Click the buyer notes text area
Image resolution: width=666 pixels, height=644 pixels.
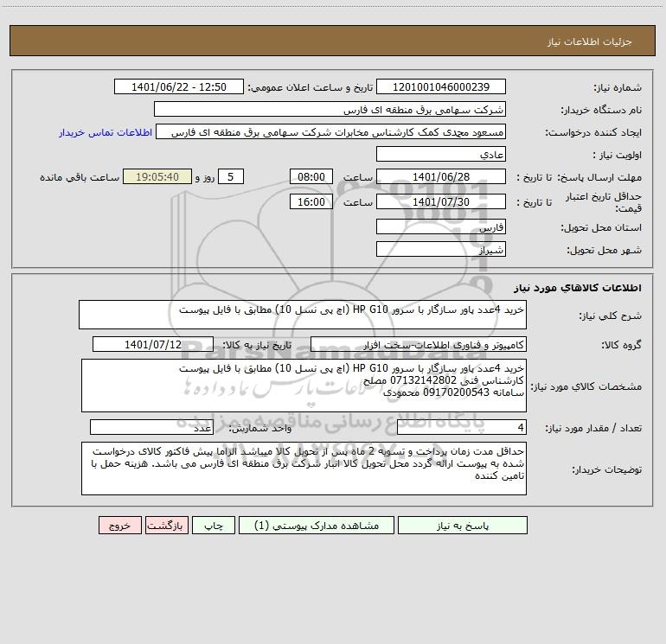pos(304,469)
